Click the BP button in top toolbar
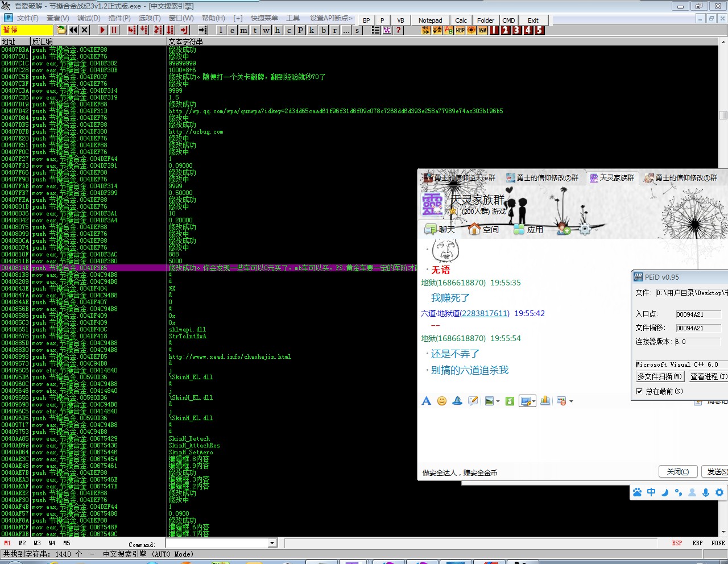 coord(366,20)
